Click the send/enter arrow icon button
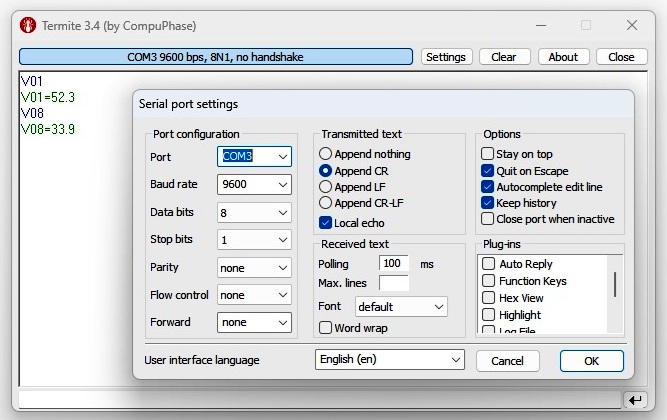Image resolution: width=667 pixels, height=420 pixels. pyautogui.click(x=635, y=400)
